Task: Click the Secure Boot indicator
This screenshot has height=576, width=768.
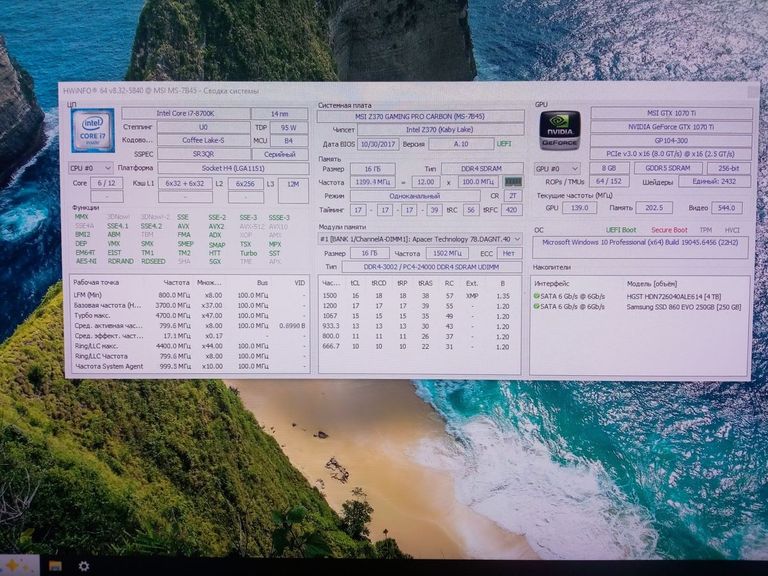Action: pyautogui.click(x=669, y=230)
